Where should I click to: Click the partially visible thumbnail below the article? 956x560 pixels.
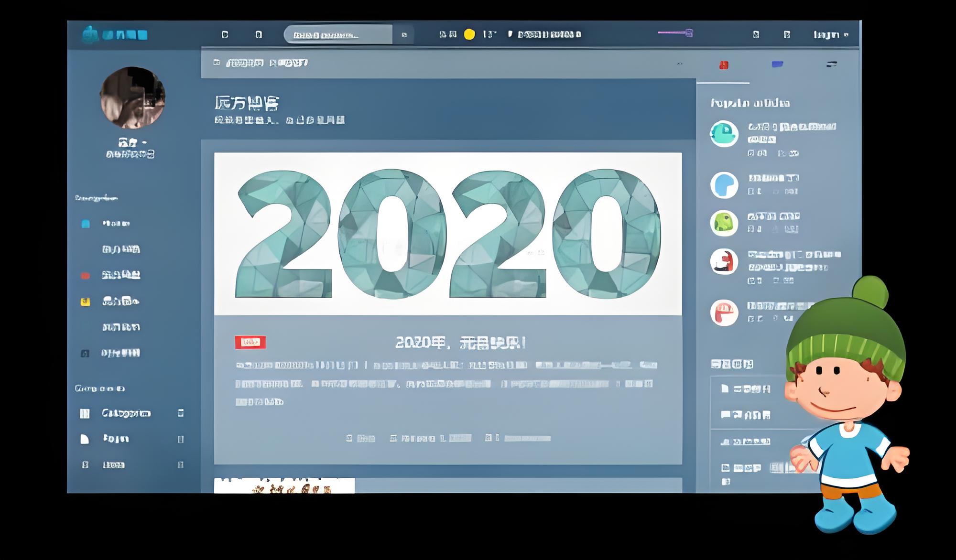284,485
